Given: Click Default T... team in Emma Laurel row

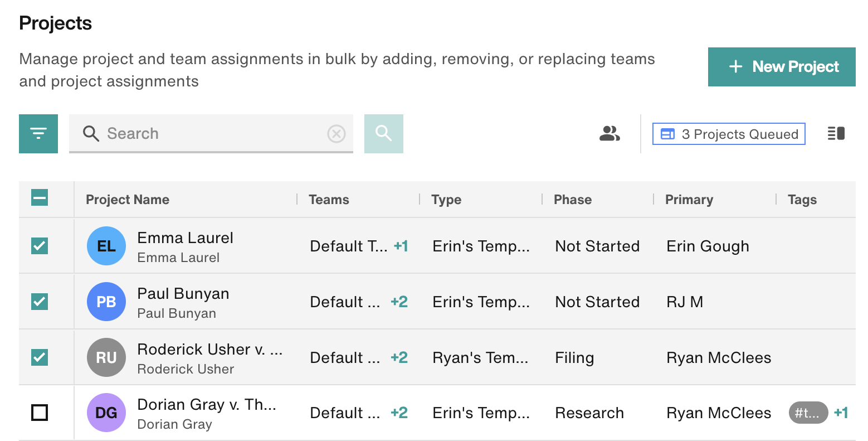Looking at the screenshot, I should (x=348, y=246).
